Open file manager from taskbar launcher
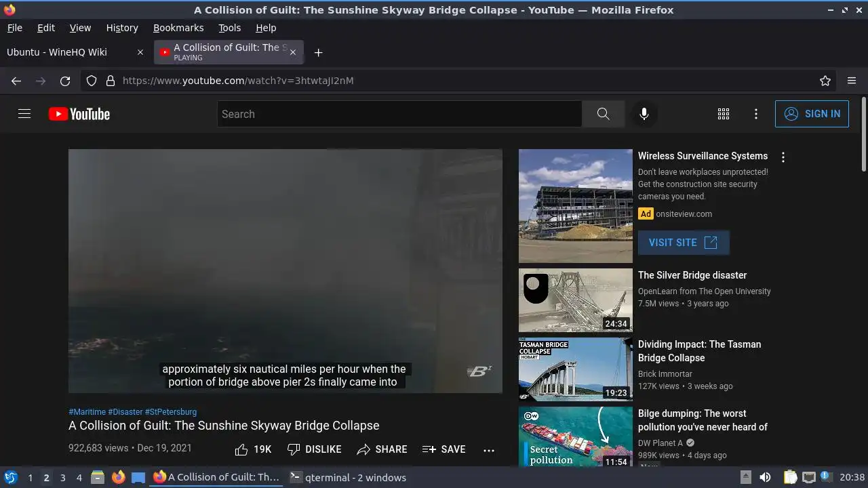The height and width of the screenshot is (488, 868). pyautogui.click(x=98, y=477)
